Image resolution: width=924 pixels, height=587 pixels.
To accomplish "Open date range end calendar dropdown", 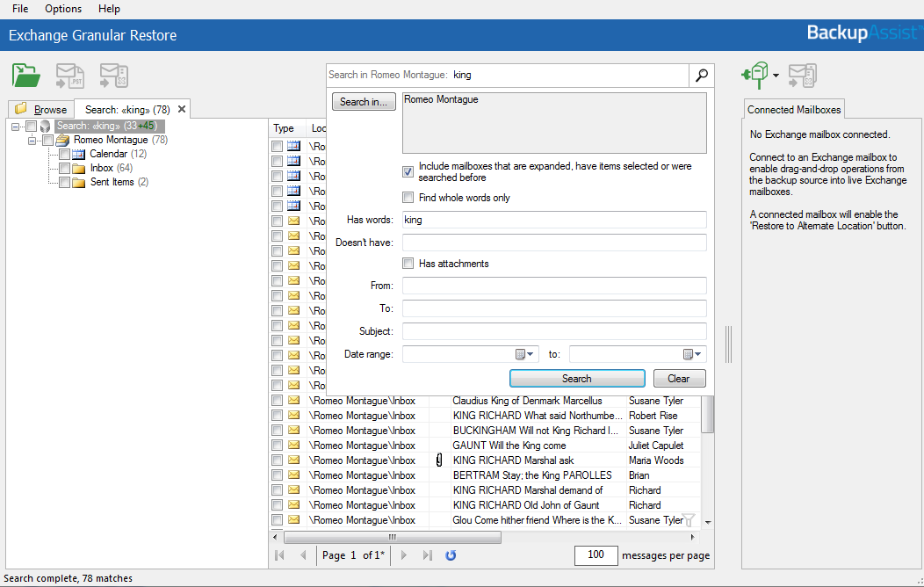I will [x=692, y=354].
